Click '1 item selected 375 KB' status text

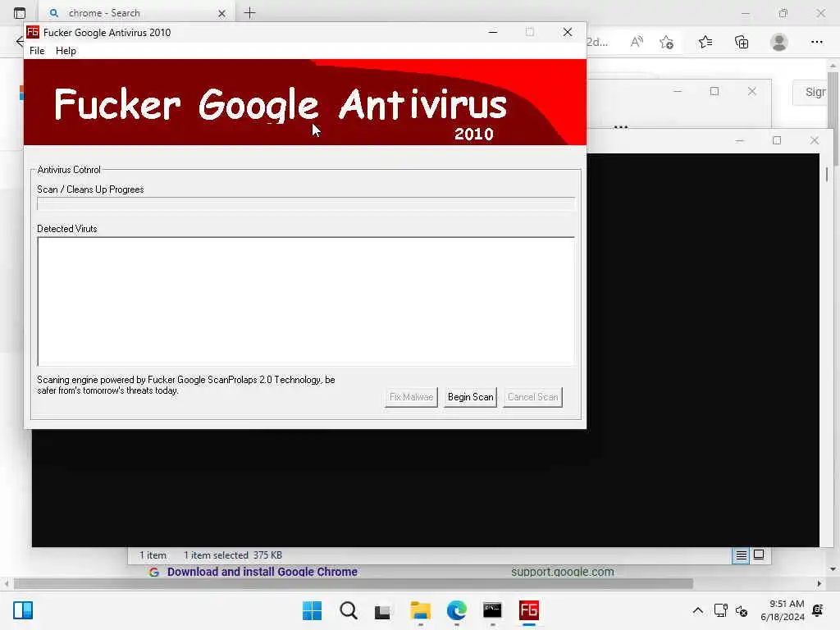pos(232,555)
